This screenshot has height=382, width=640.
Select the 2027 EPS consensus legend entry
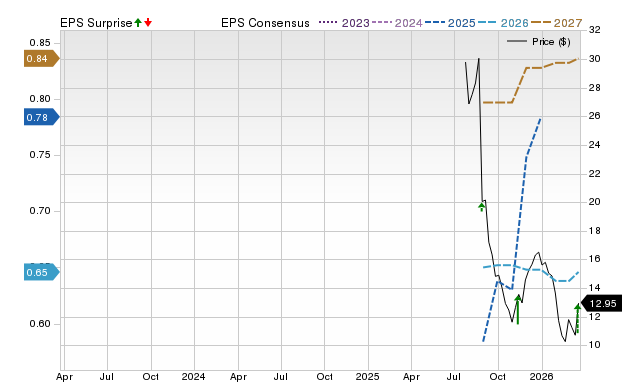point(556,23)
